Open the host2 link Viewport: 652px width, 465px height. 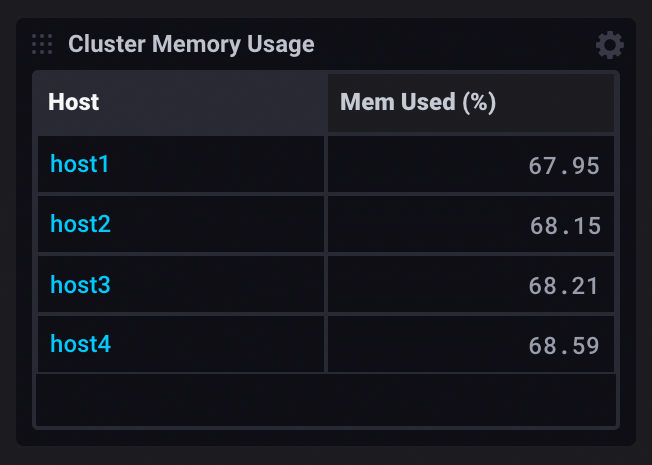click(x=80, y=224)
